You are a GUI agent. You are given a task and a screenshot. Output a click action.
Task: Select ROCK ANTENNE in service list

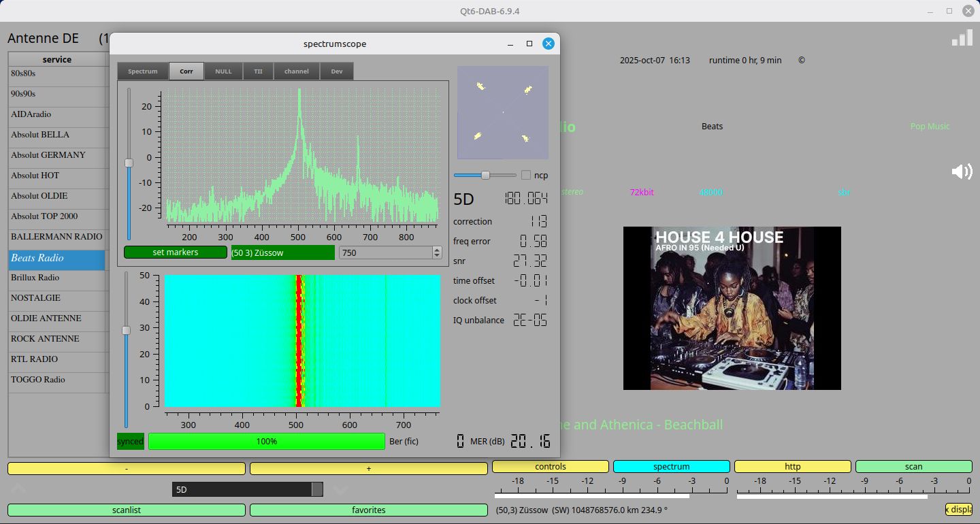[x=45, y=339]
